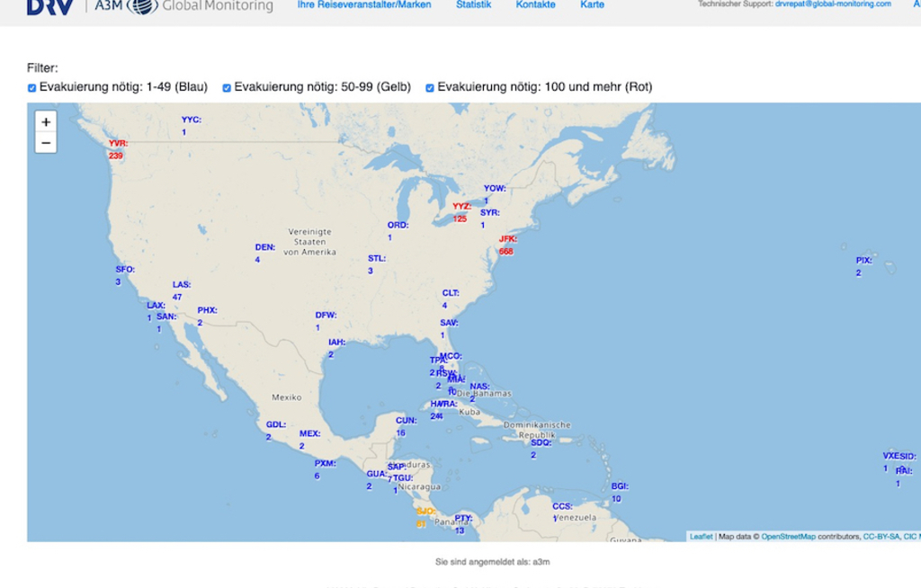Select the red JFK marker with 668
This screenshot has height=588, width=921.
[507, 245]
